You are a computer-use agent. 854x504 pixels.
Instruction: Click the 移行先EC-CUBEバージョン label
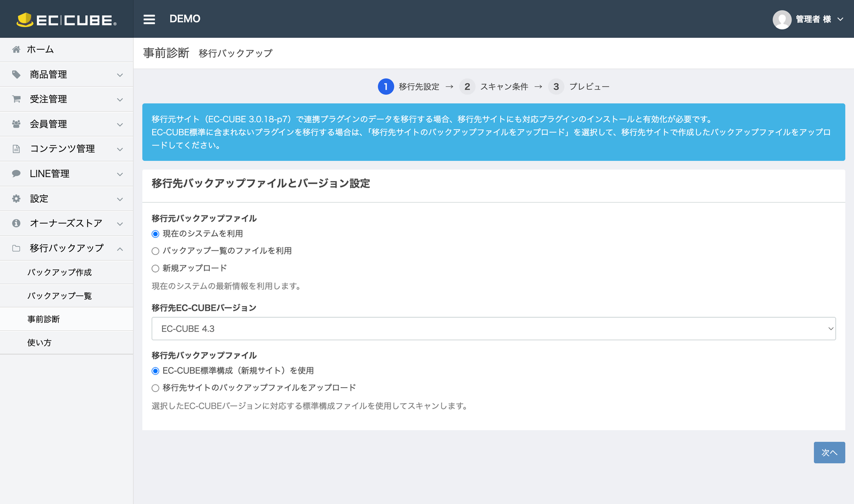pyautogui.click(x=204, y=308)
